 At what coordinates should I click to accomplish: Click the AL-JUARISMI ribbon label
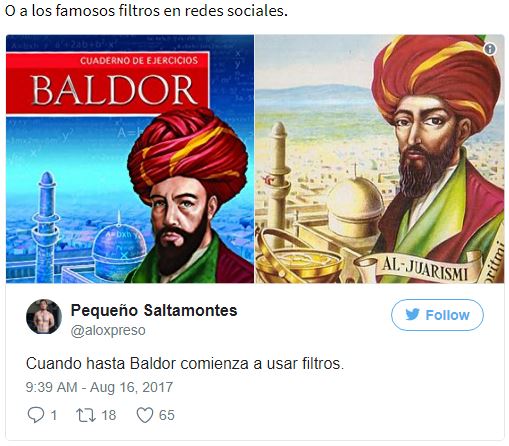(x=425, y=270)
